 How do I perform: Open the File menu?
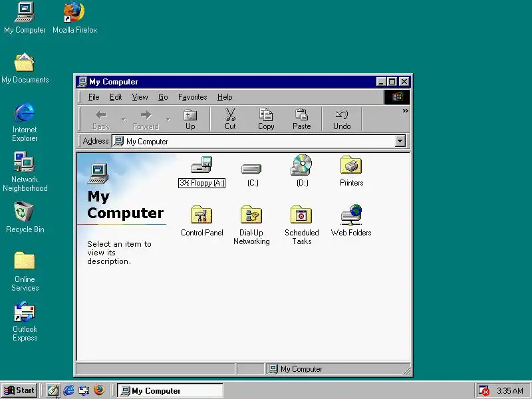click(94, 97)
